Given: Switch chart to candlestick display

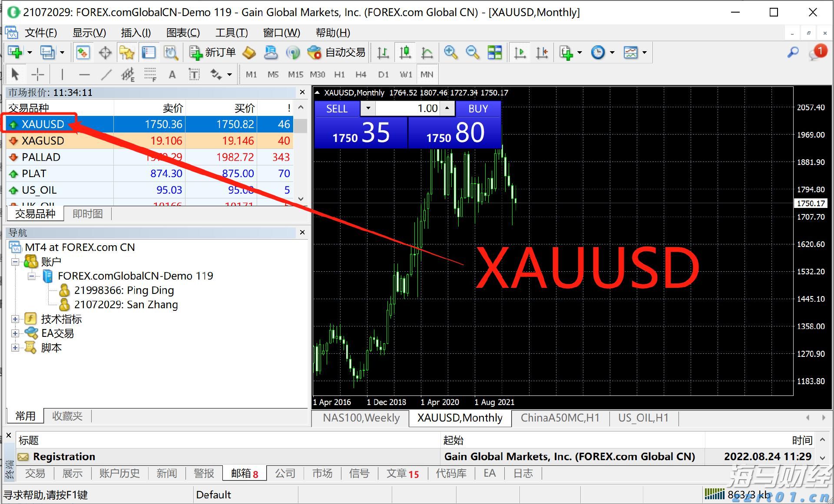Looking at the screenshot, I should pos(405,52).
